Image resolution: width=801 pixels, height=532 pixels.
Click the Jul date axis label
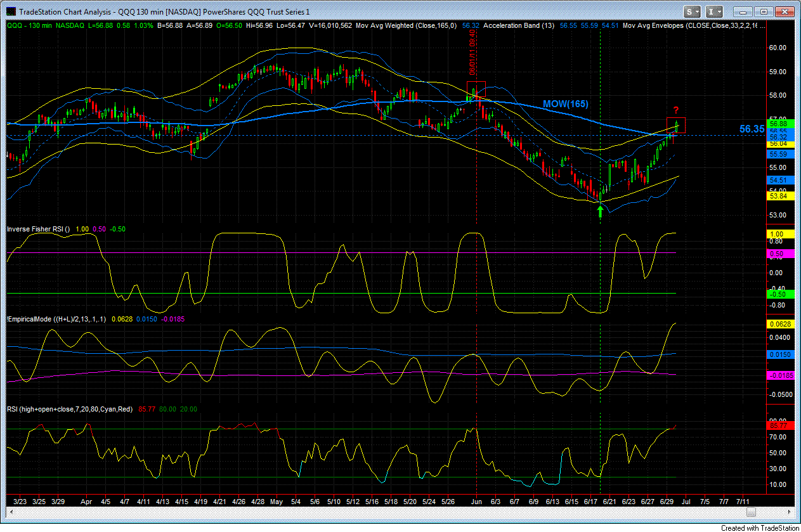(687, 501)
